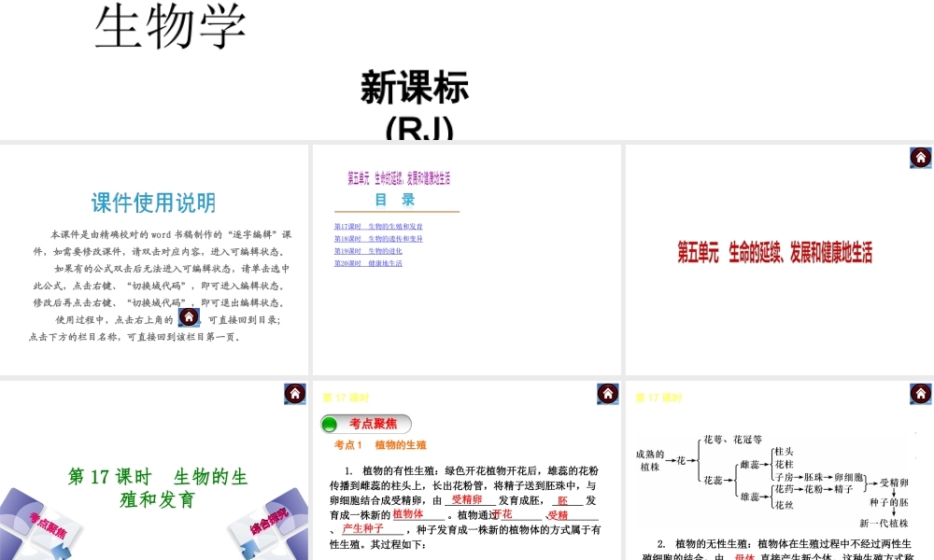Click the orange 考点1 植物的生殖 heading
Image resolution: width=934 pixels, height=560 pixels.
(x=380, y=444)
